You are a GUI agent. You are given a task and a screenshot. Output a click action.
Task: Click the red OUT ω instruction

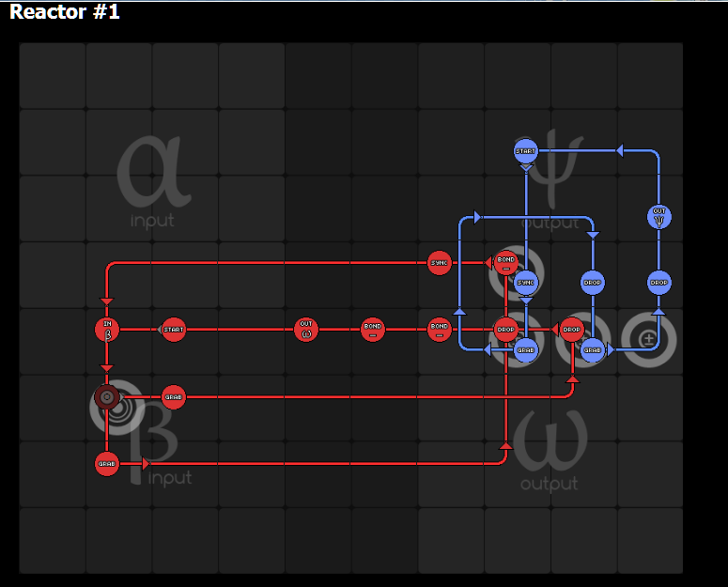point(306,330)
